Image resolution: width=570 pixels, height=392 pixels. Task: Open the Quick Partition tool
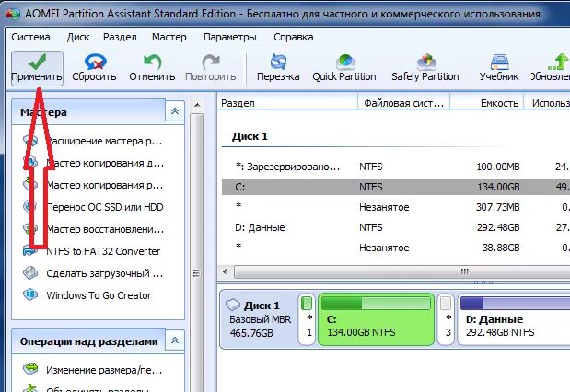pyautogui.click(x=344, y=68)
